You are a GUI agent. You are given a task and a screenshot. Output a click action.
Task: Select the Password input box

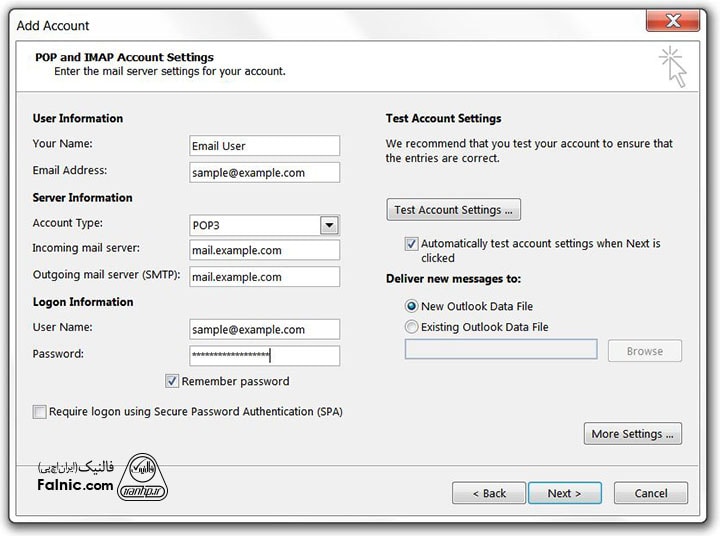click(x=264, y=355)
